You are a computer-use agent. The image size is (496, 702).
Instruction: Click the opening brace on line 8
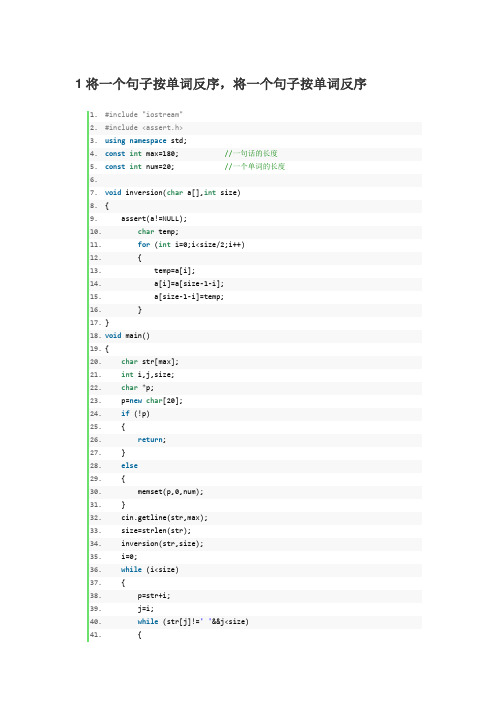107,205
